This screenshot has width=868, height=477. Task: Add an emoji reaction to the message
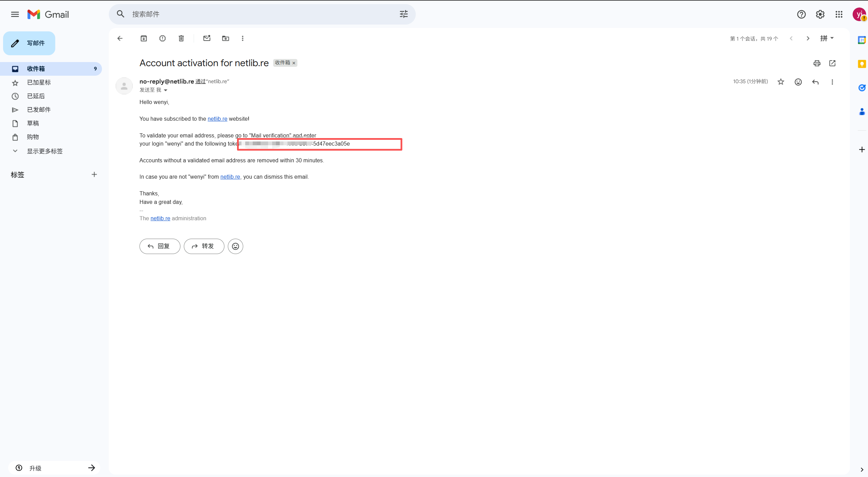(798, 82)
